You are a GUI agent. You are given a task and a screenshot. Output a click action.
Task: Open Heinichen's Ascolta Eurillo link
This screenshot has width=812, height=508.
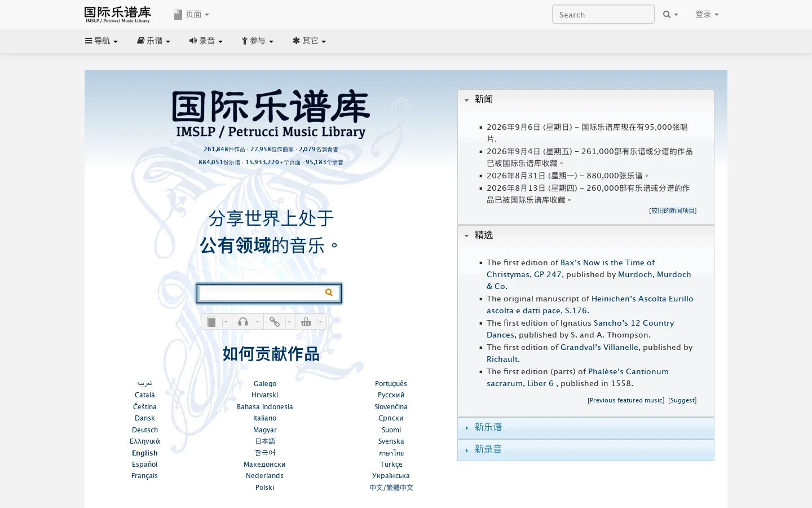pos(590,305)
